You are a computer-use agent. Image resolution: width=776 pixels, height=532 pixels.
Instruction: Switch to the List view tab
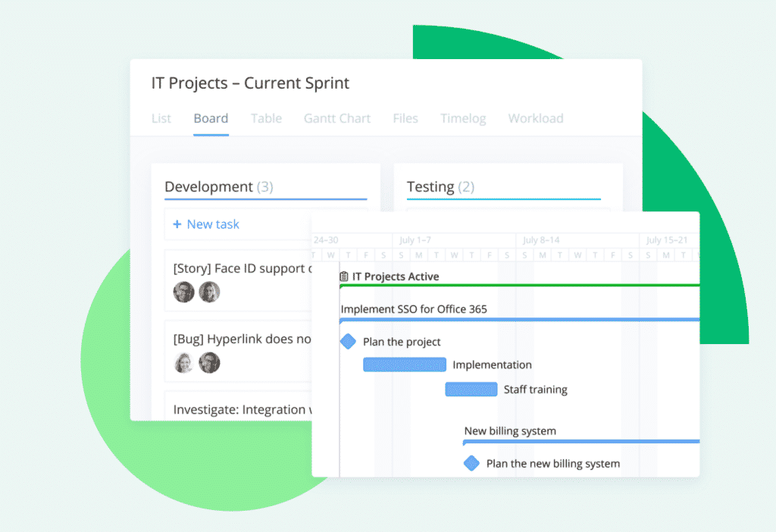[161, 119]
